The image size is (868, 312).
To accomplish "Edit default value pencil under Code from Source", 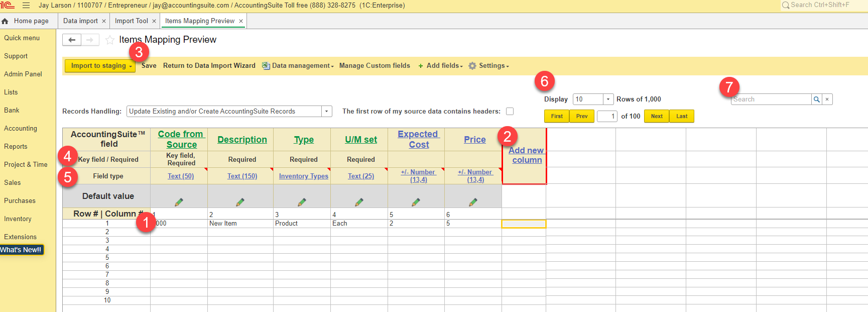I will coord(179,202).
